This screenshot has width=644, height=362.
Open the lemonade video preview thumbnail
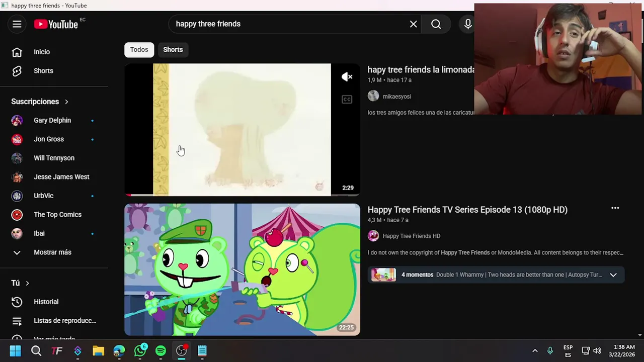(x=243, y=130)
